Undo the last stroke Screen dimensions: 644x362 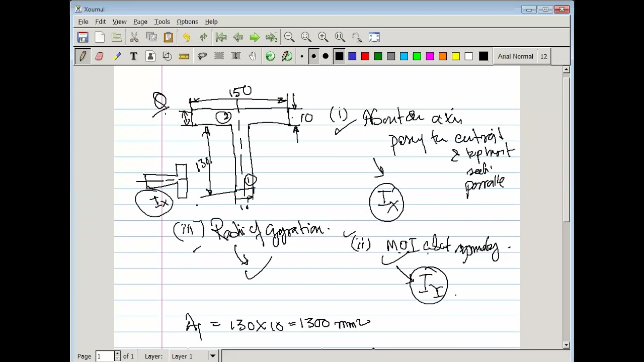click(x=186, y=37)
